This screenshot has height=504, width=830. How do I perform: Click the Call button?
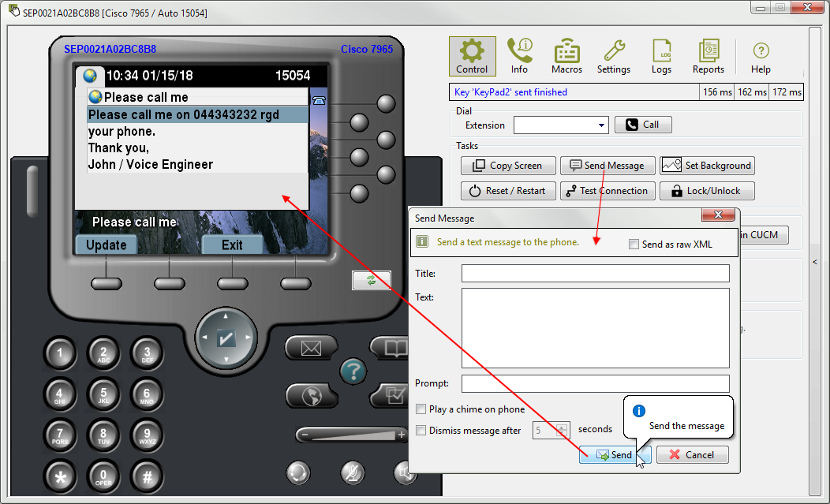pyautogui.click(x=643, y=125)
